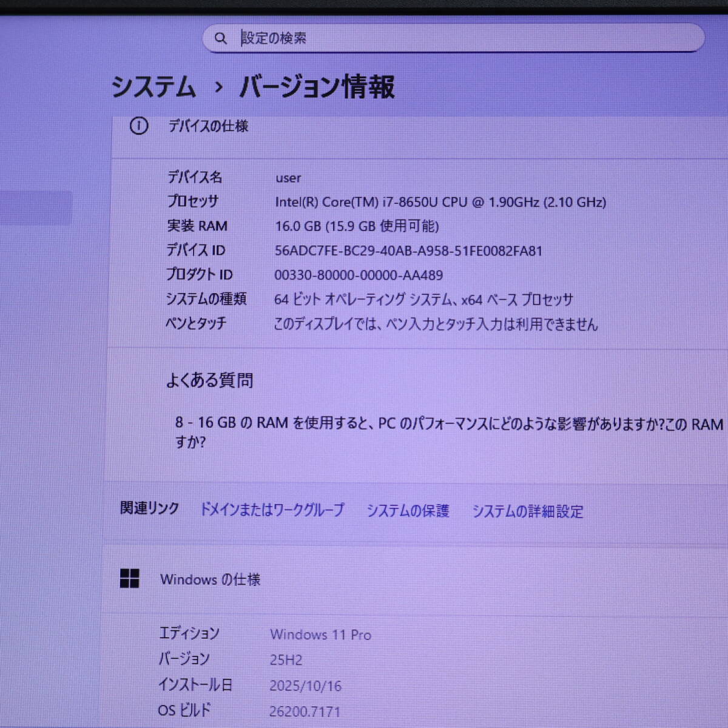Click the info icon beside デバイスの仕様
This screenshot has height=728, width=728.
(x=139, y=126)
